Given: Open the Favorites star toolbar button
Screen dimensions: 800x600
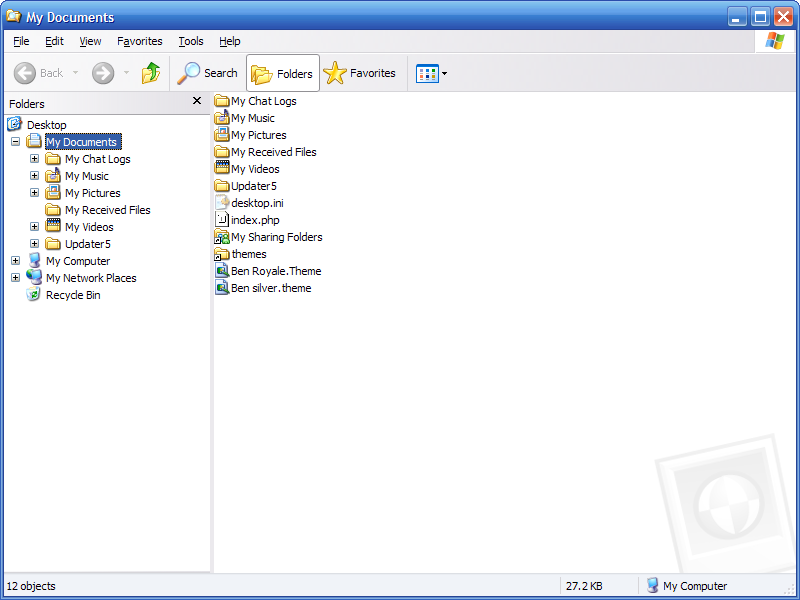Looking at the screenshot, I should click(x=360, y=73).
